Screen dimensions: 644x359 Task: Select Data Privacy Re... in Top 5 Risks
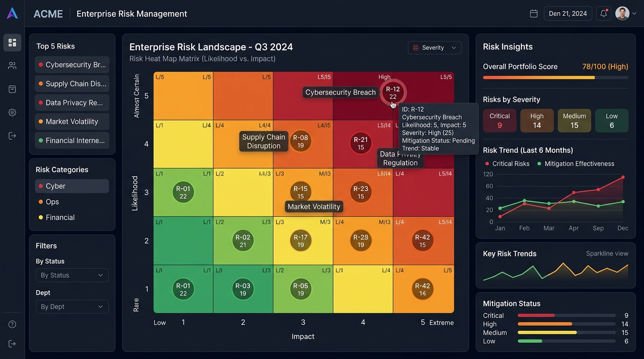point(72,102)
